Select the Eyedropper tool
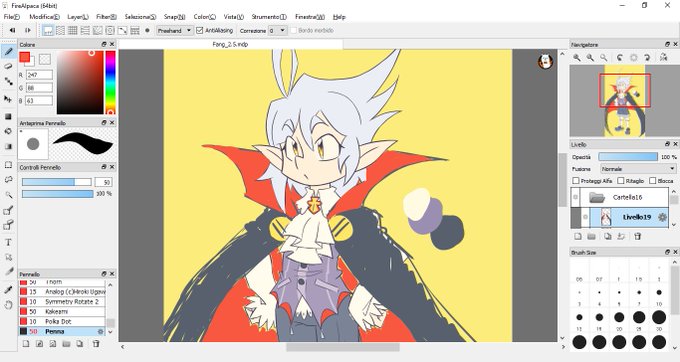The image size is (680, 362). click(x=8, y=289)
